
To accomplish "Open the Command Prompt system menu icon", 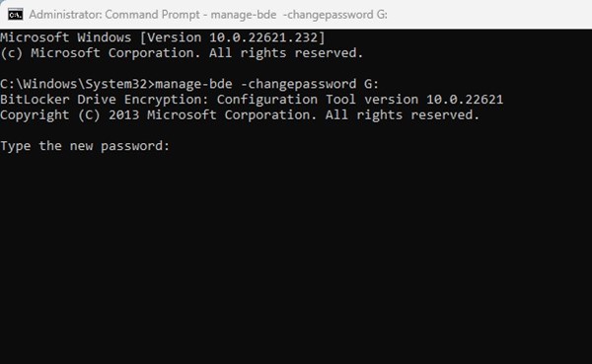I will click(x=16, y=15).
